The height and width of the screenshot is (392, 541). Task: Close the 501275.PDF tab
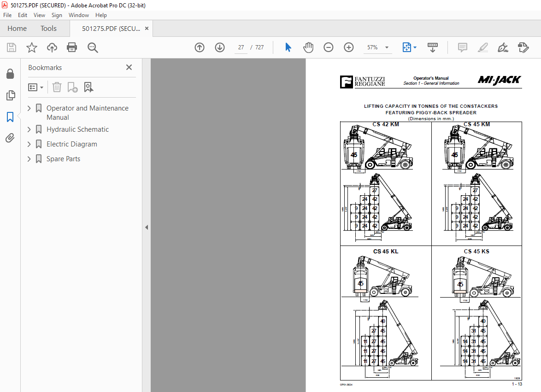click(147, 29)
